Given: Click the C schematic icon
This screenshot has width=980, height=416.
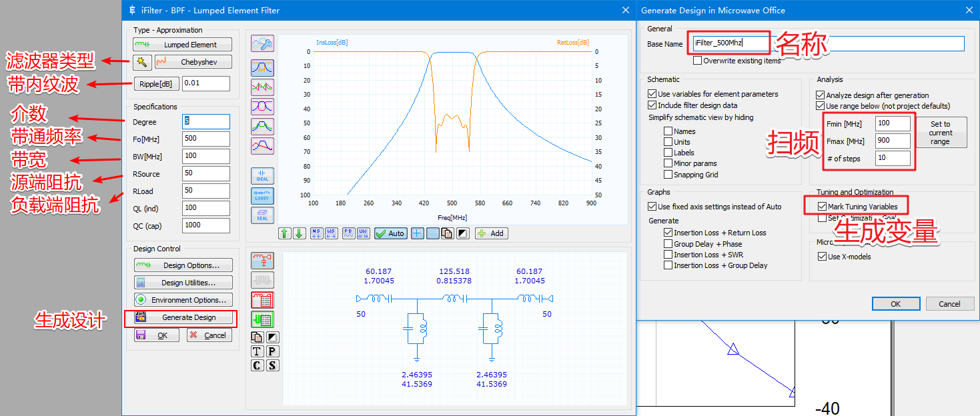Looking at the screenshot, I should click(x=257, y=365).
